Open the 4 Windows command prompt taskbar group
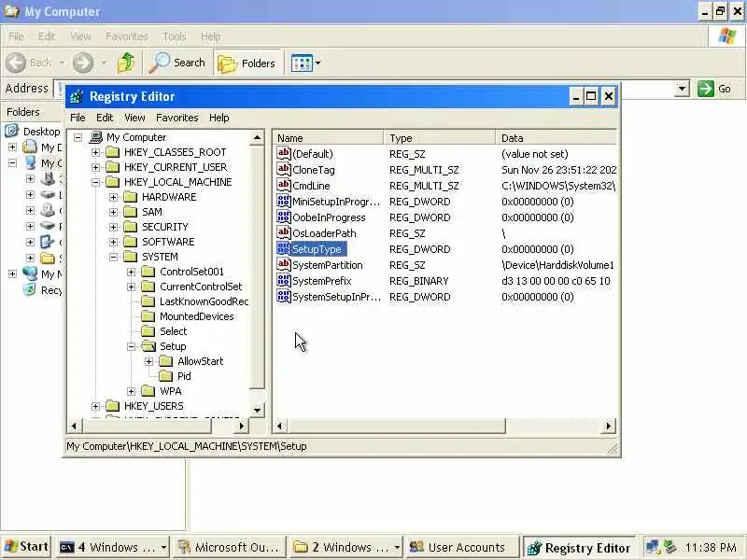The height and width of the screenshot is (560, 747). pos(113,548)
